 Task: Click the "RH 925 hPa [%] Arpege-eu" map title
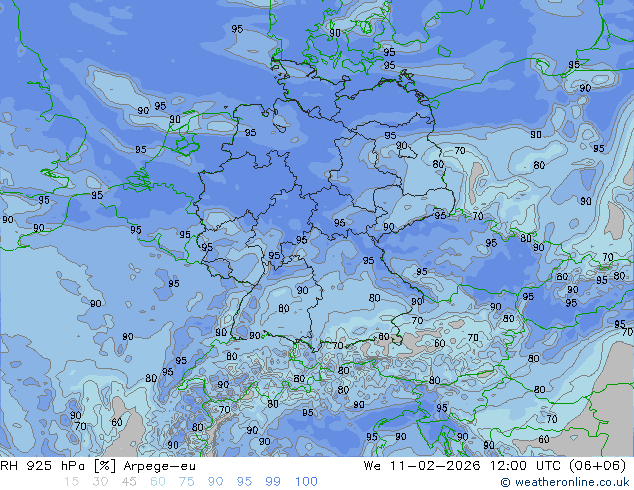[x=98, y=466]
